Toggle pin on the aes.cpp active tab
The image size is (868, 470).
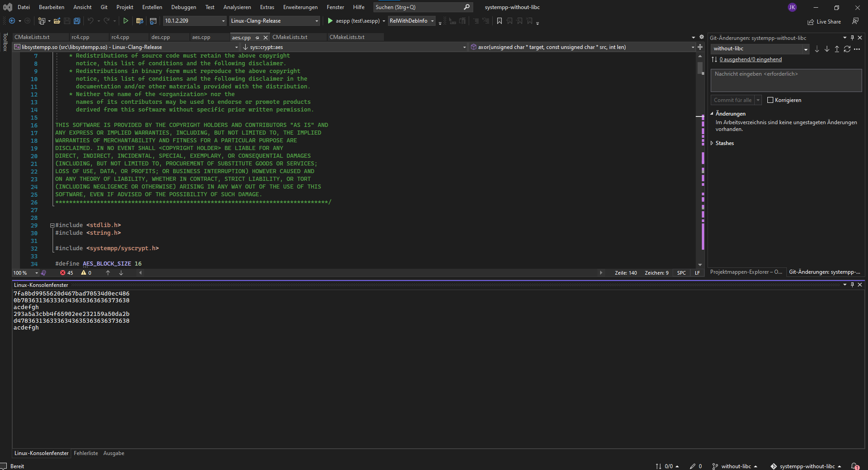click(257, 38)
